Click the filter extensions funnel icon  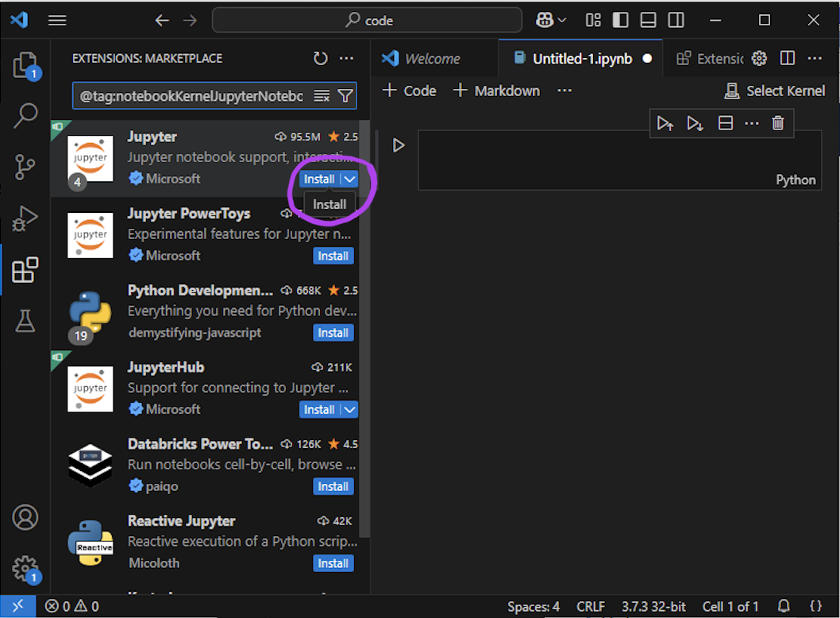(x=345, y=96)
